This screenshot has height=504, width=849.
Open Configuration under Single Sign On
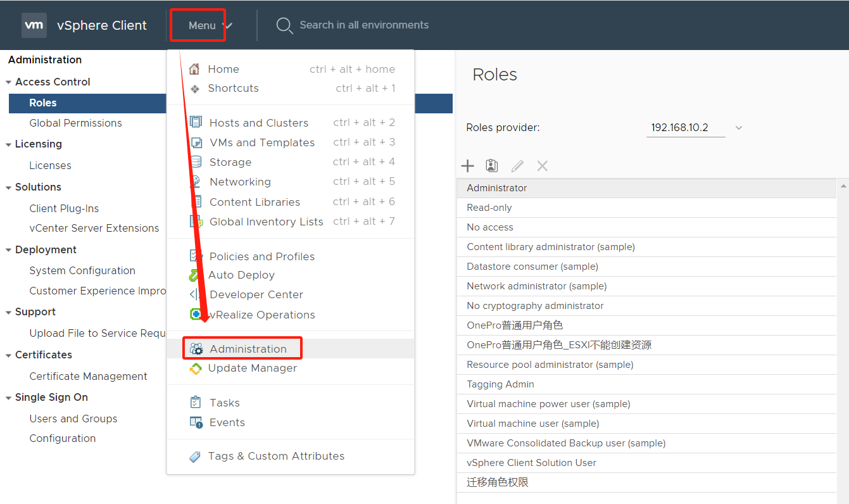[63, 438]
